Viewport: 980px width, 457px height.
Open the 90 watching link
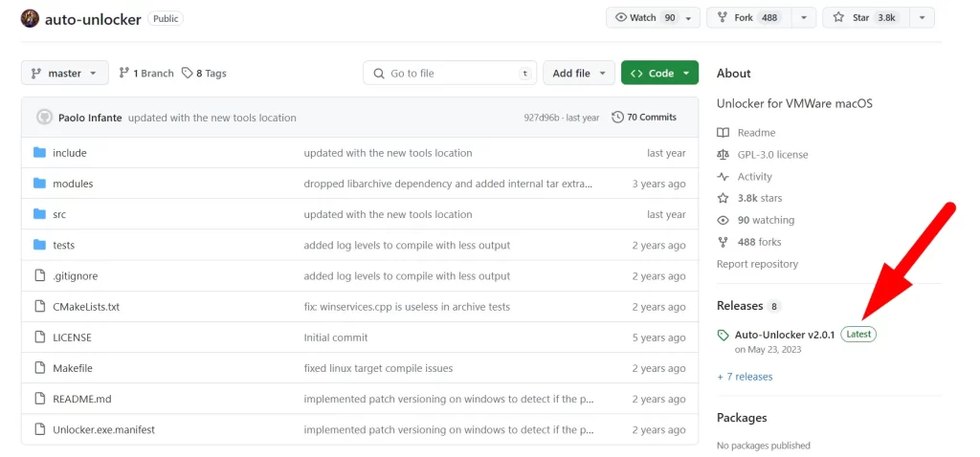767,220
